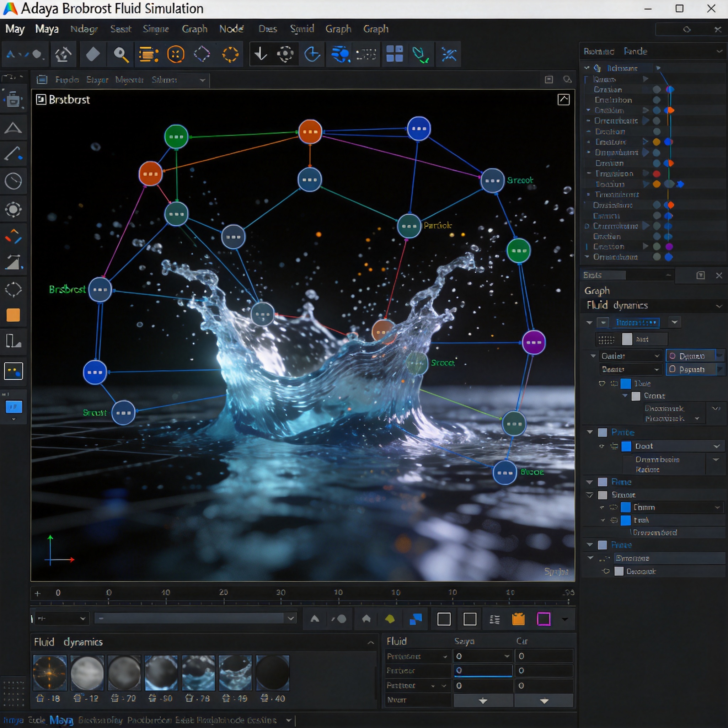Screen dimensions: 728x728
Task: Toggle the Pante section checkbox
Action: coord(603,432)
